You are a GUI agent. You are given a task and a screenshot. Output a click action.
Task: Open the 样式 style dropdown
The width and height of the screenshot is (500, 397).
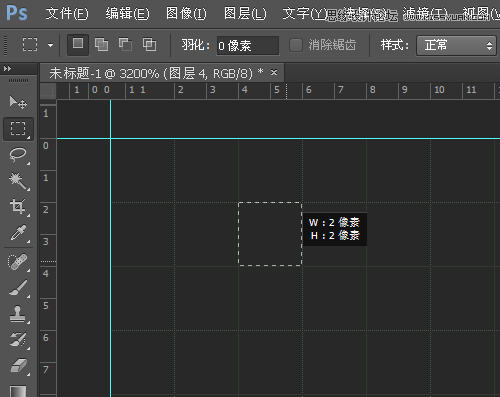[456, 45]
